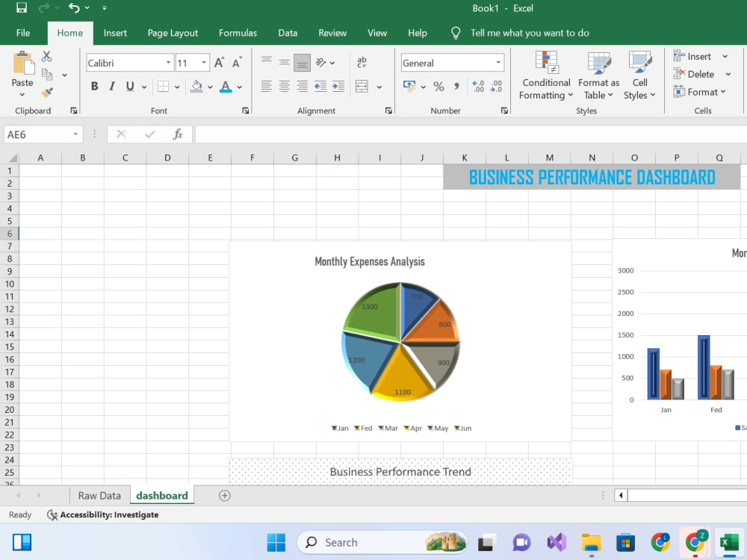747x560 pixels.
Task: Apply Percent Style number format
Action: tap(438, 87)
